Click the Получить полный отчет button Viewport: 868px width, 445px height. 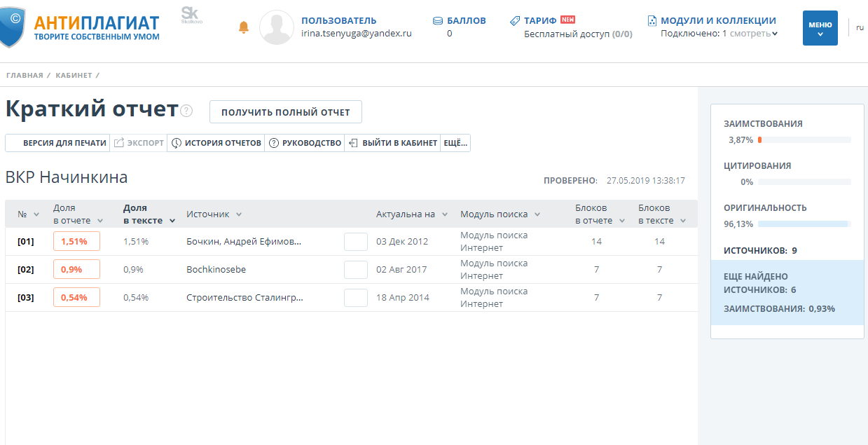285,112
